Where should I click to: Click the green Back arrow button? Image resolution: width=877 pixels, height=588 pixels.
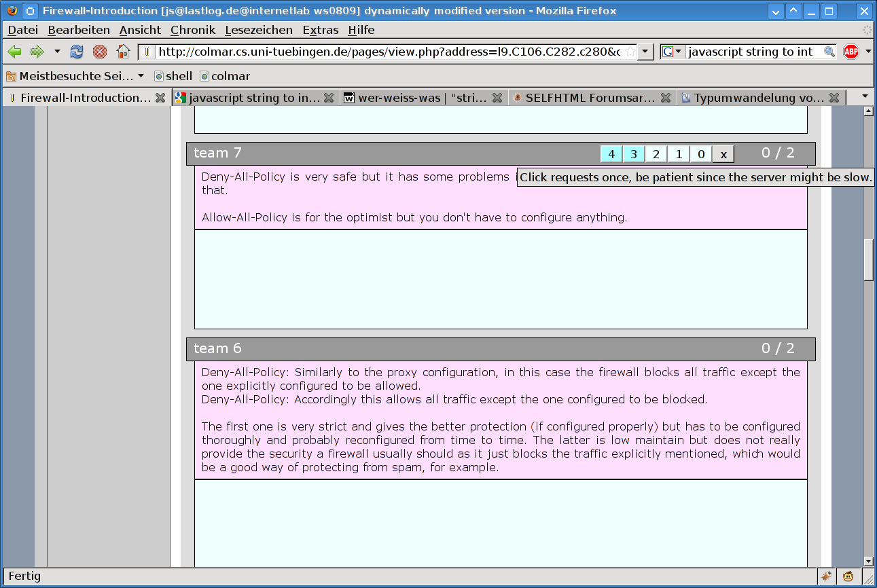click(15, 52)
